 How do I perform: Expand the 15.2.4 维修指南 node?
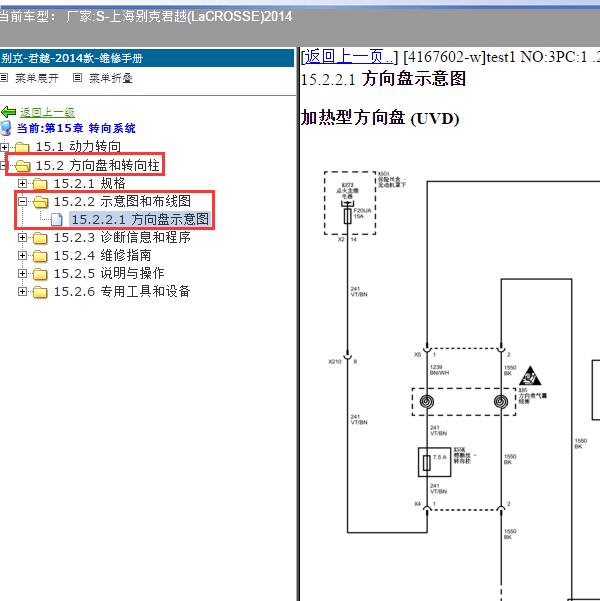22,256
